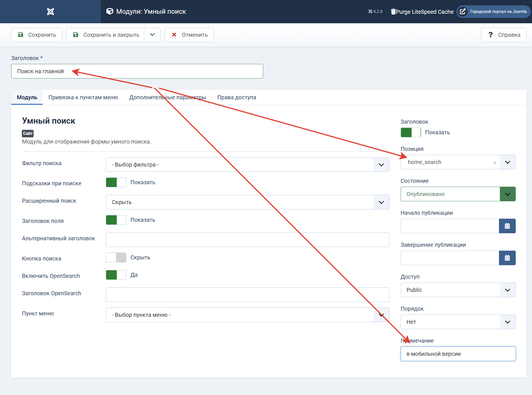532x395 pixels.
Task: Open calendar for Завершение публикации
Action: 507,258
